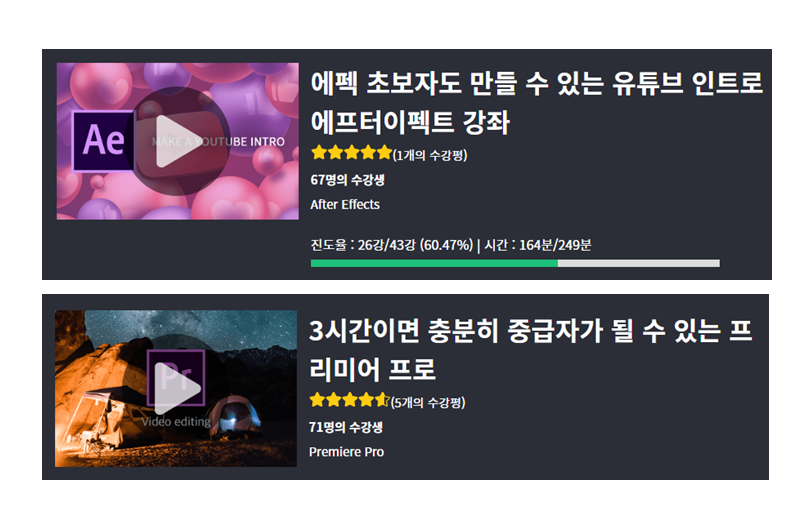The width and height of the screenshot is (806, 525).
Task: Play the After Effects YouTube intro course
Action: tap(177, 141)
